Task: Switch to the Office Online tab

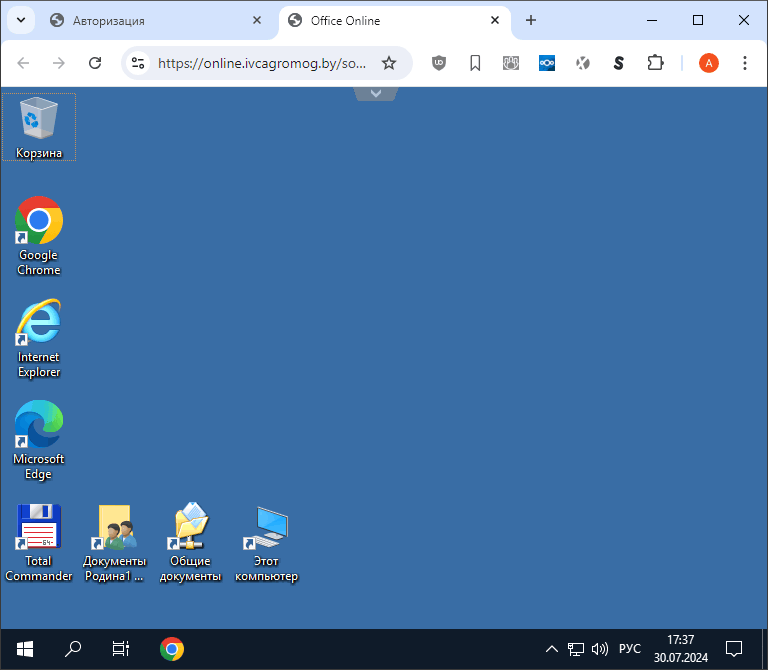Action: point(390,21)
